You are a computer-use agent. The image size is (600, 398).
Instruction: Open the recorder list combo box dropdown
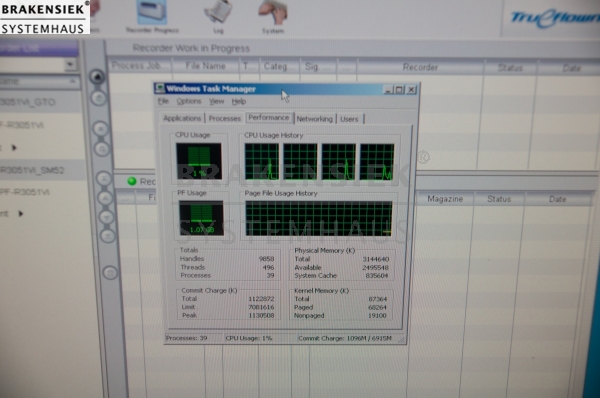click(70, 65)
